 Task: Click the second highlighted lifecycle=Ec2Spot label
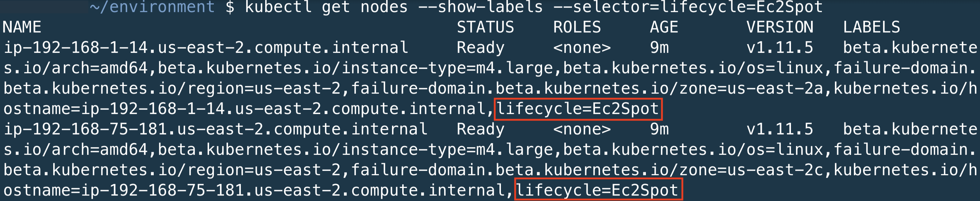coord(598,190)
